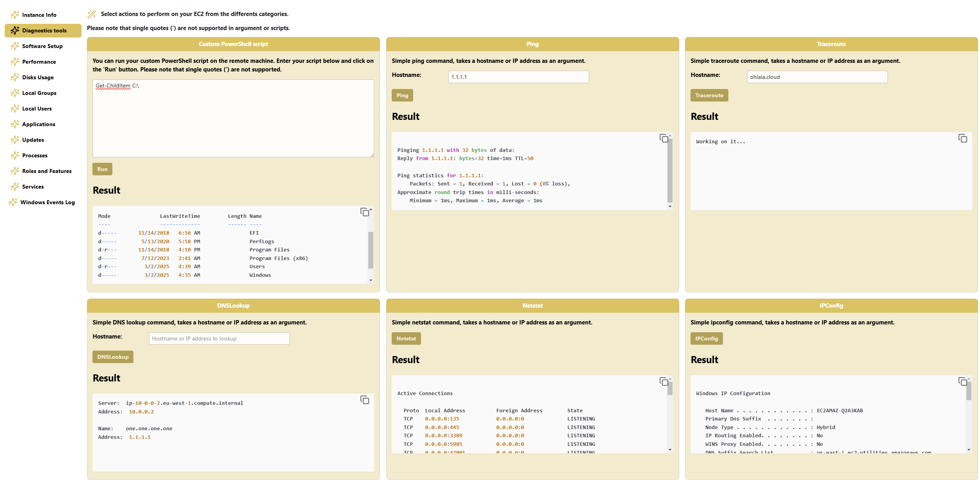Focus the PowerShell script text area

(233, 118)
